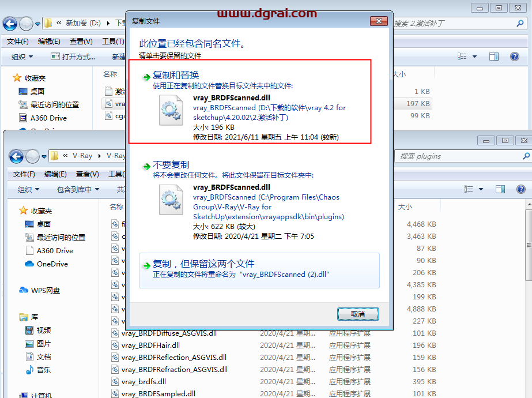Open the 查看(V) menu in front window

87,174
